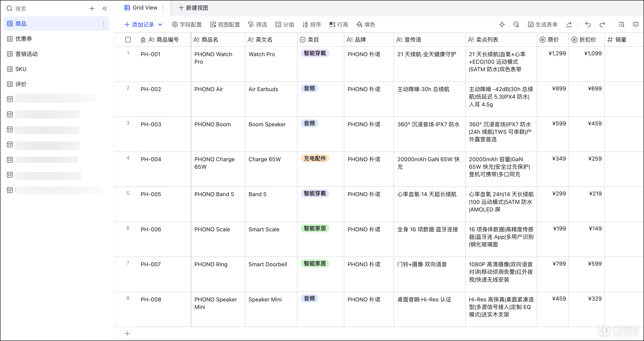Click 生成表单 to generate a form
644x341 pixels.
pyautogui.click(x=543, y=25)
